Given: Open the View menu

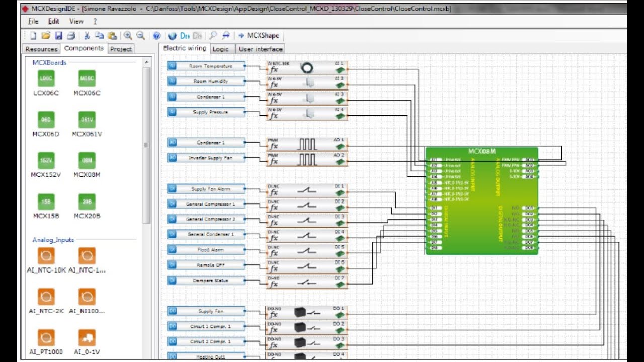Looking at the screenshot, I should pos(76,21).
